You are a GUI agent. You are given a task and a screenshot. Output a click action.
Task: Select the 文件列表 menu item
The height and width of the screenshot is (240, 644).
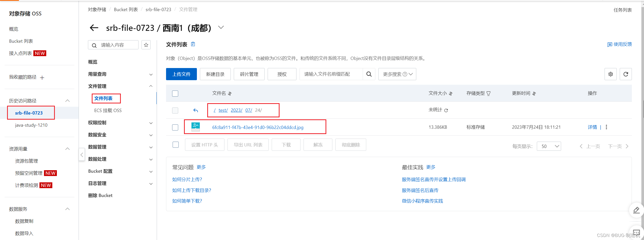pos(103,98)
